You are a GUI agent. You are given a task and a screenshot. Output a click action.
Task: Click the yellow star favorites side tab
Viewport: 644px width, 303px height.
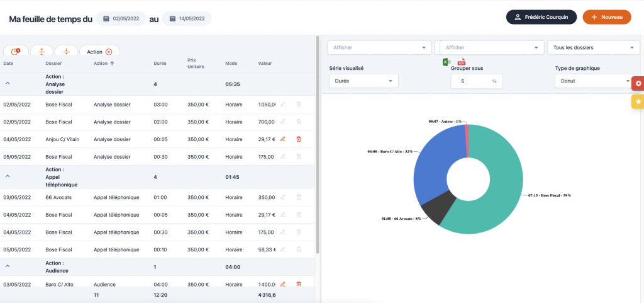click(x=638, y=101)
